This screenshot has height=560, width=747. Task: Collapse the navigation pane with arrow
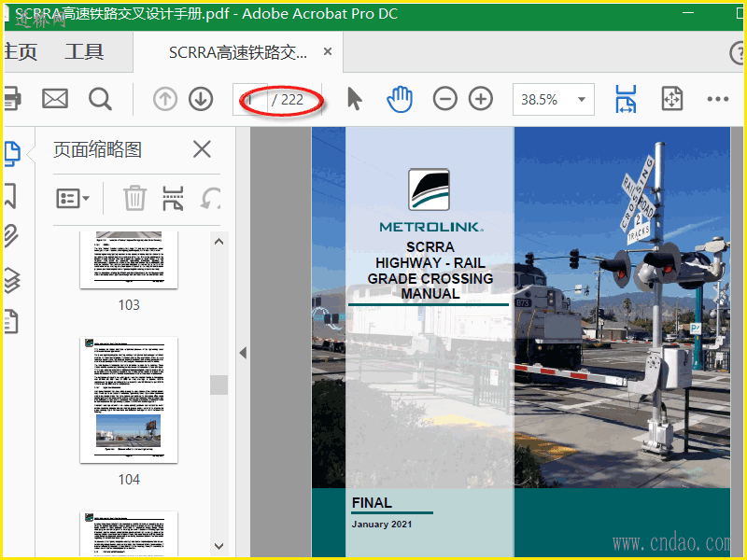click(243, 353)
